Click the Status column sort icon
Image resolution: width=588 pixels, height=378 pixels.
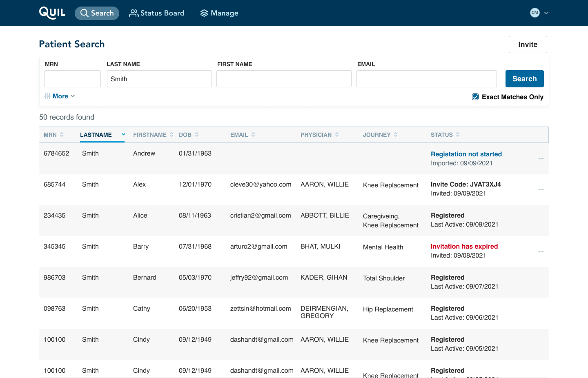458,135
